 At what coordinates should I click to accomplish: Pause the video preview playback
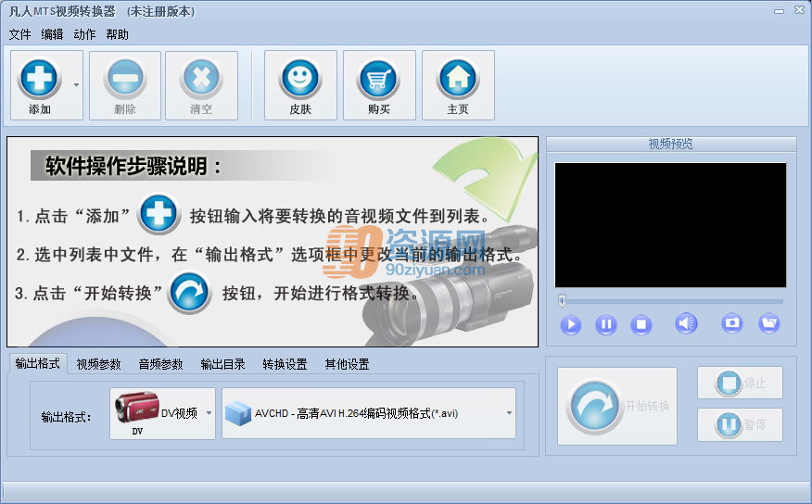coord(606,324)
